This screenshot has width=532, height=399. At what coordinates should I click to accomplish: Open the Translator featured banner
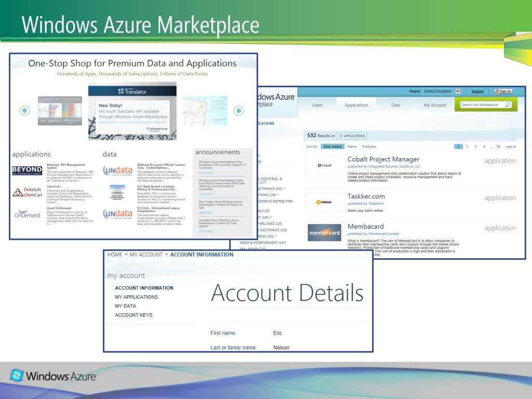[x=132, y=111]
